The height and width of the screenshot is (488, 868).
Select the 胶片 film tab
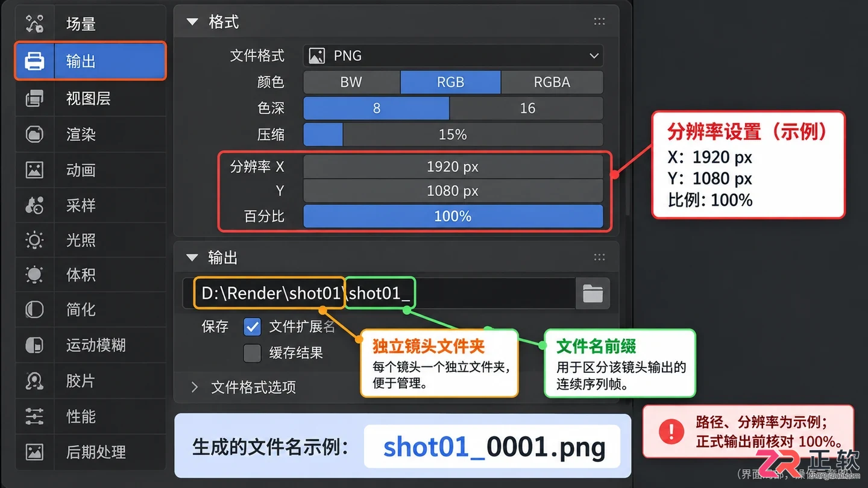click(x=90, y=381)
